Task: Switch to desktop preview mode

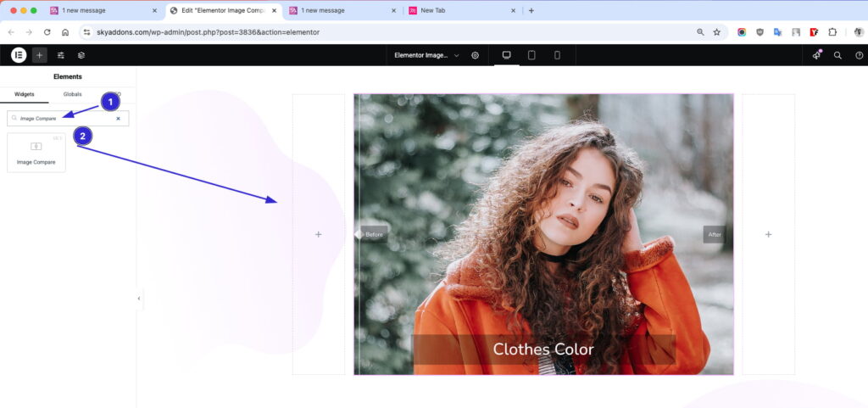Action: tap(507, 55)
